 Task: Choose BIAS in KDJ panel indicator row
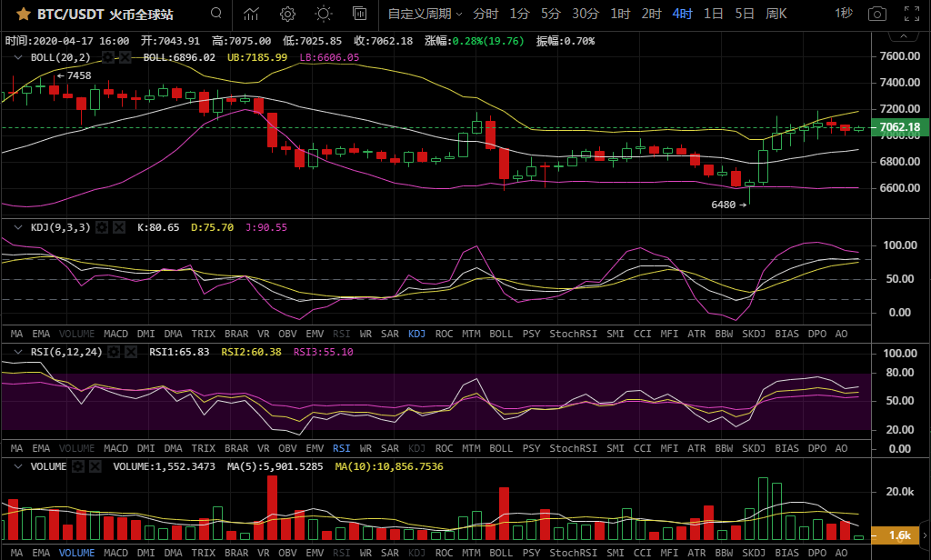[x=786, y=334]
